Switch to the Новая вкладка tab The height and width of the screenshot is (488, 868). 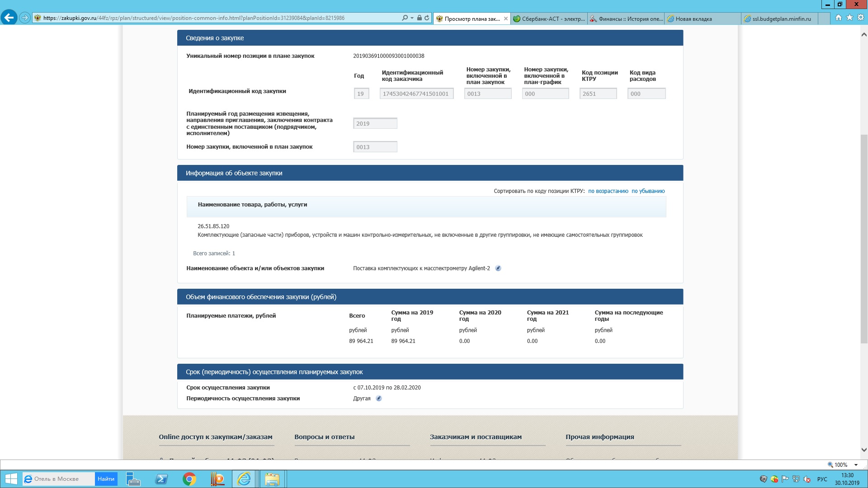pyautogui.click(x=703, y=19)
